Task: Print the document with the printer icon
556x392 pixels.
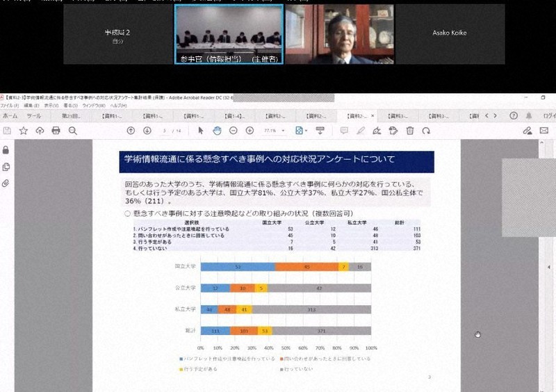Action: (56, 131)
